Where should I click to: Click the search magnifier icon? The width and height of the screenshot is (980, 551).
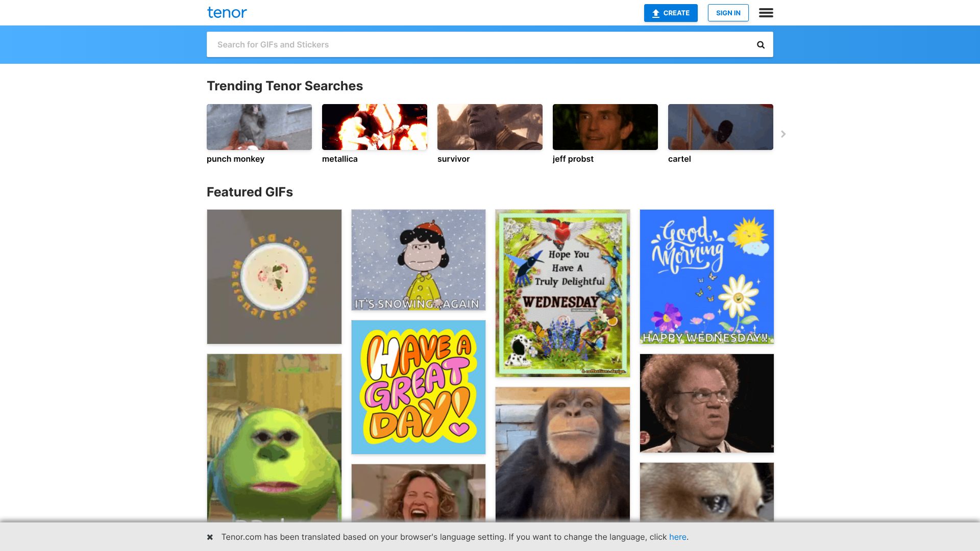click(761, 45)
